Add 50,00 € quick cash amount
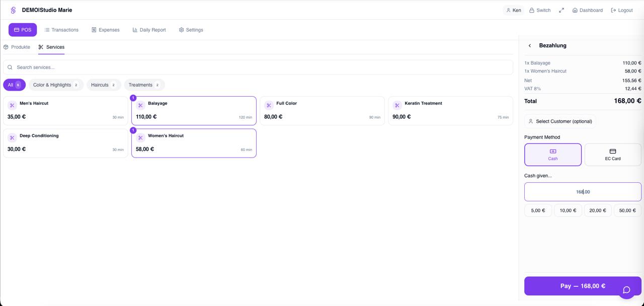Screen dimensions: 644x306 (x=627, y=210)
